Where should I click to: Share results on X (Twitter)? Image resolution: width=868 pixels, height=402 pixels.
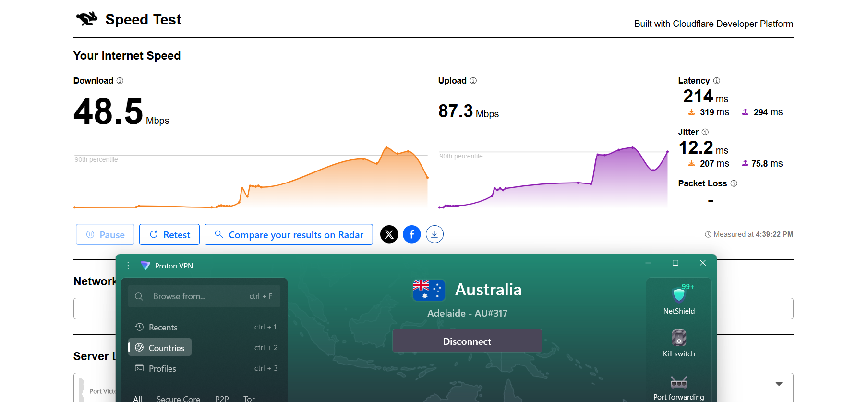click(389, 234)
